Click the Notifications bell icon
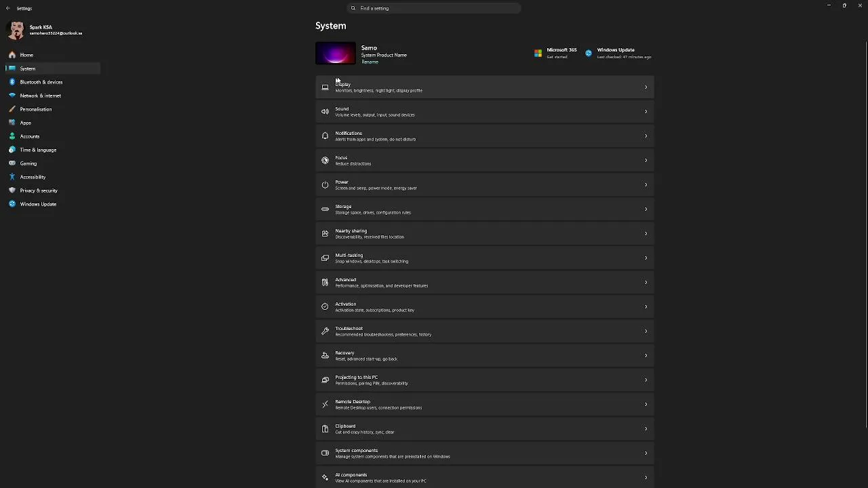 click(325, 136)
